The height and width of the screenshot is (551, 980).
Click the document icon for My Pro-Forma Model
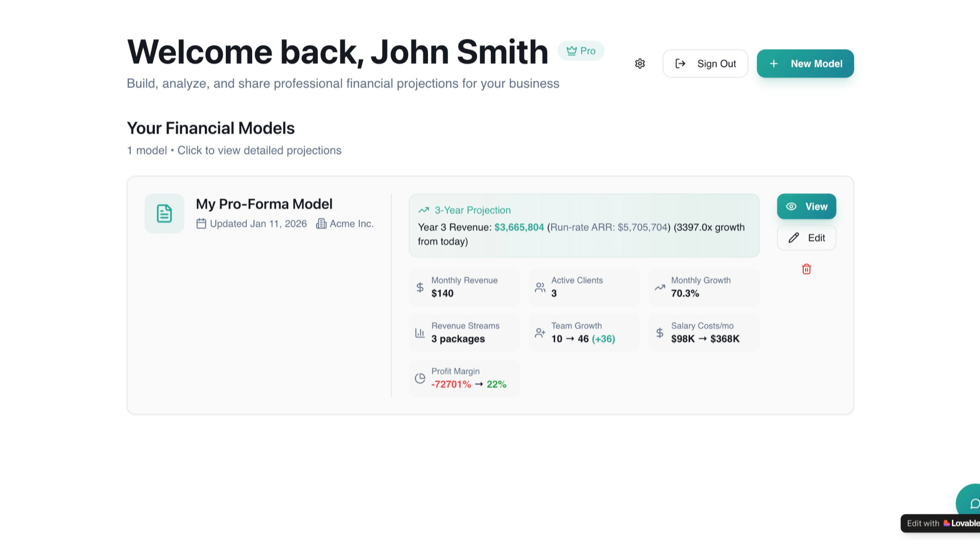click(x=164, y=213)
